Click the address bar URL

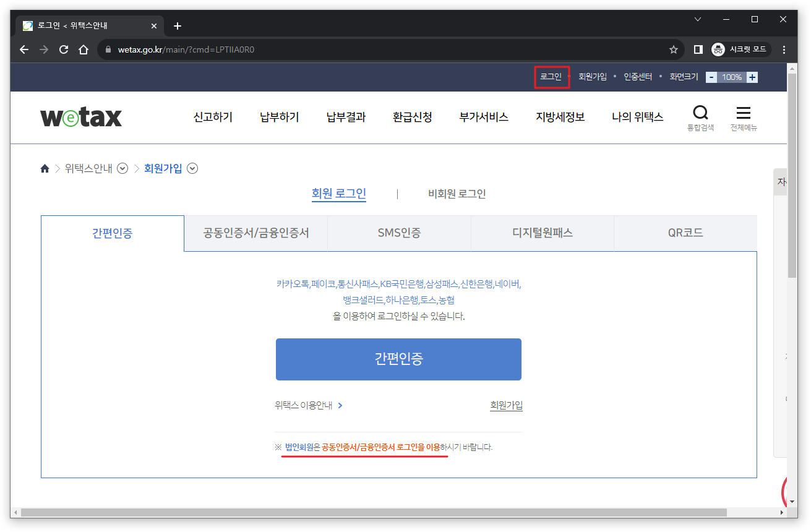[x=186, y=49]
